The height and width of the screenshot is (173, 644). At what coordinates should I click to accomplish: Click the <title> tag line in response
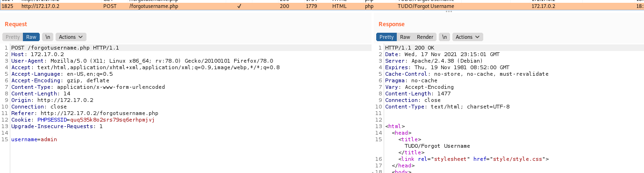410,139
